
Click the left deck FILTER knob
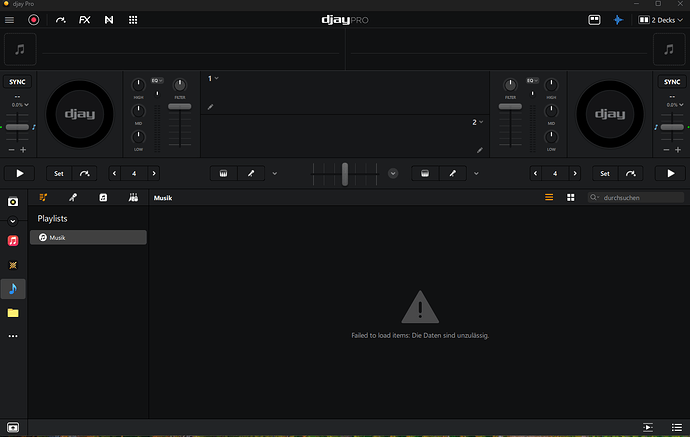180,85
